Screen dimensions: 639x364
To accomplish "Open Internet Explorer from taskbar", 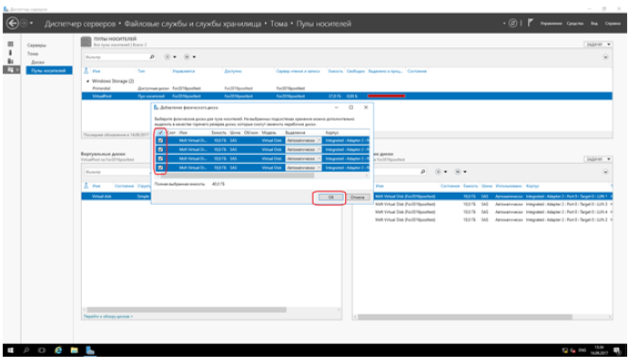I will pyautogui.click(x=58, y=350).
